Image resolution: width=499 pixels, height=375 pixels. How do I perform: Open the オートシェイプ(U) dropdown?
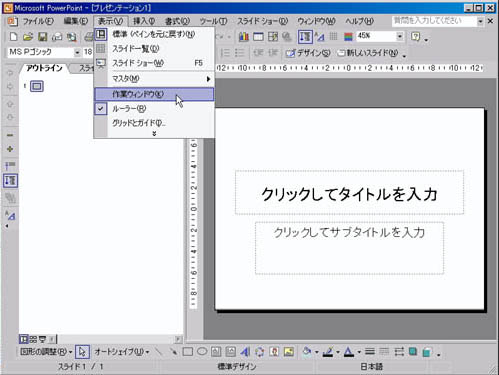click(122, 352)
